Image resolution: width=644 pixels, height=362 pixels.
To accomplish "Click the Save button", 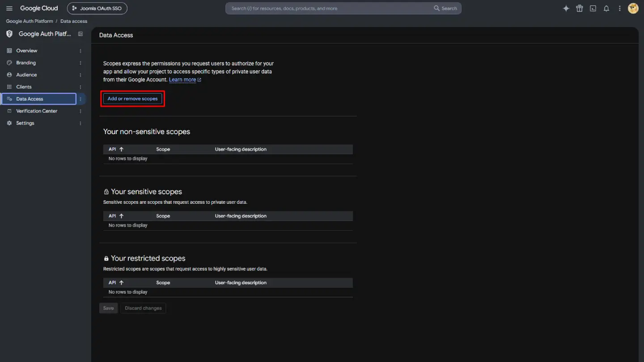I will [x=108, y=308].
